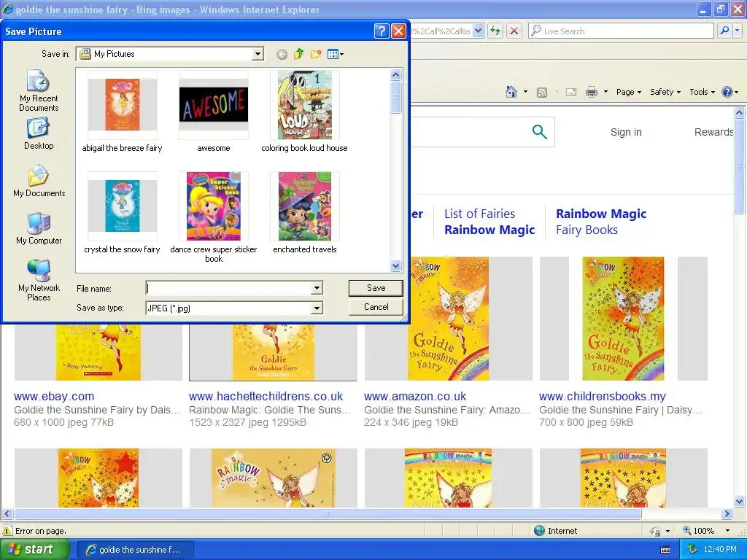Viewport: 747px width, 560px height.
Task: Open My Recent Documents in the places bar
Action: [39, 90]
